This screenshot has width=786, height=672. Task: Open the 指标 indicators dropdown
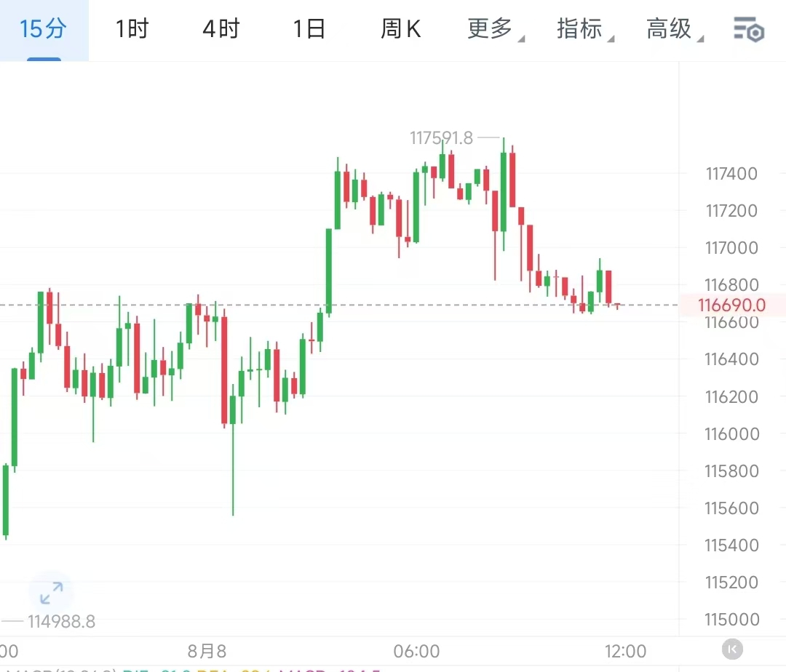(x=581, y=30)
